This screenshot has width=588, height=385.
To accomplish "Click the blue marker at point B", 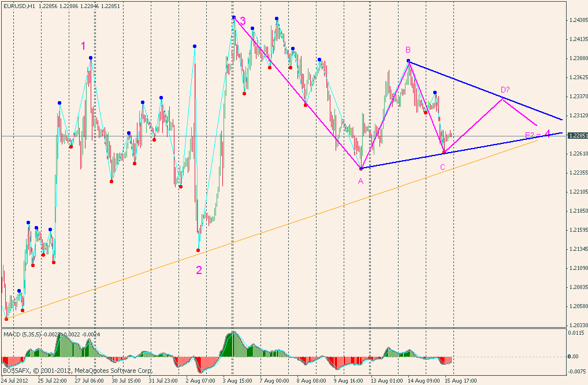I will [408, 61].
